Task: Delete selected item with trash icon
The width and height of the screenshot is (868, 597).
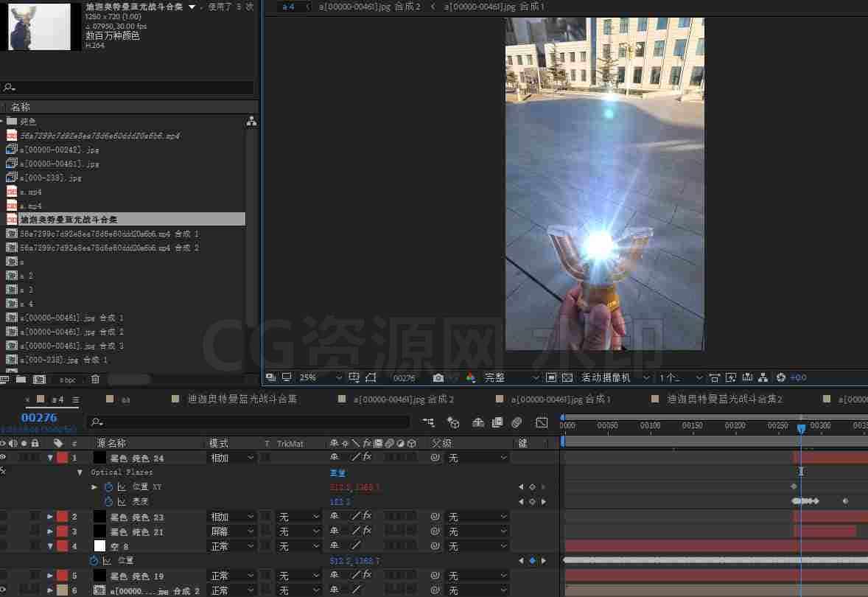Action: coord(95,380)
